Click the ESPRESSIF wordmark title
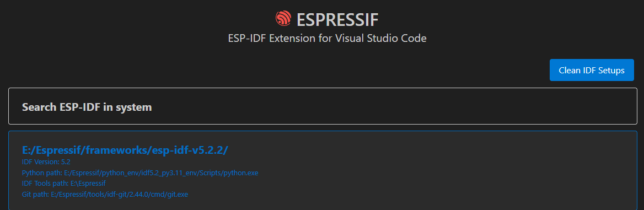Screen dimensions: 644x210 (x=337, y=19)
